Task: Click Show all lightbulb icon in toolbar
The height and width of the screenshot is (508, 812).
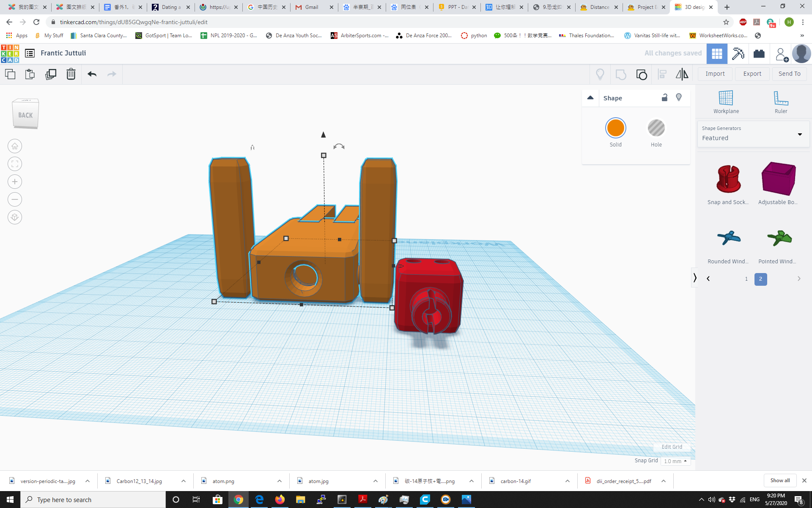Action: [600, 75]
